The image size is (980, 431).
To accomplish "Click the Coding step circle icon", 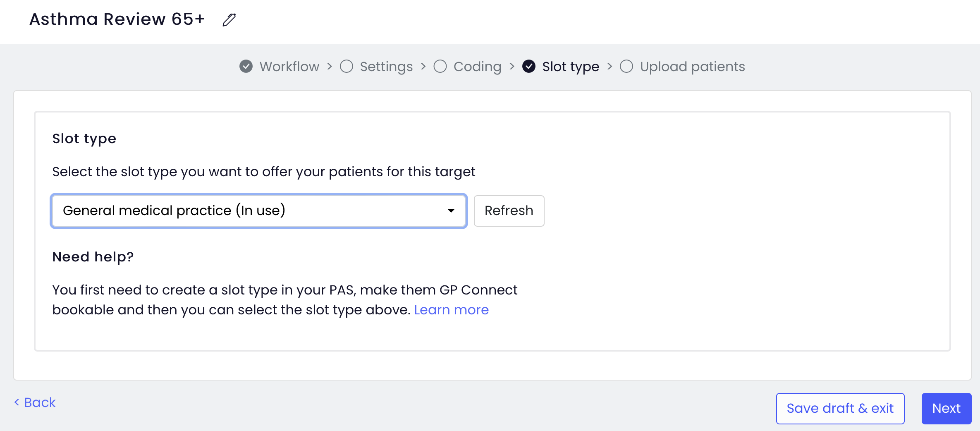I will pos(440,66).
